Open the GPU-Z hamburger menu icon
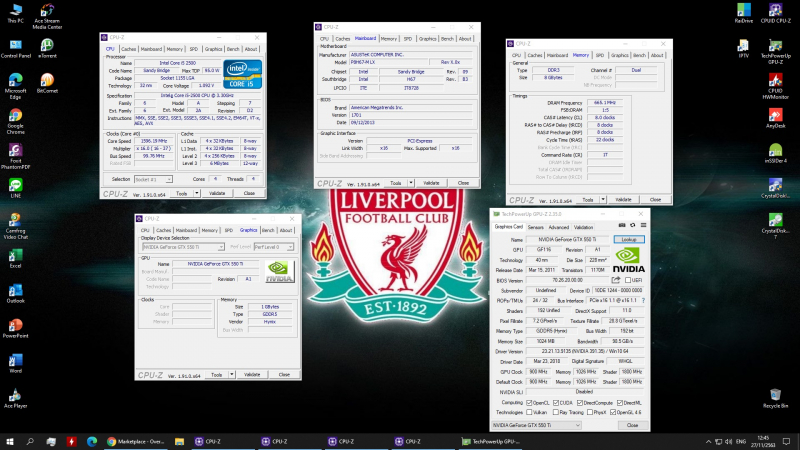This screenshot has width=800, height=450. pos(642,227)
